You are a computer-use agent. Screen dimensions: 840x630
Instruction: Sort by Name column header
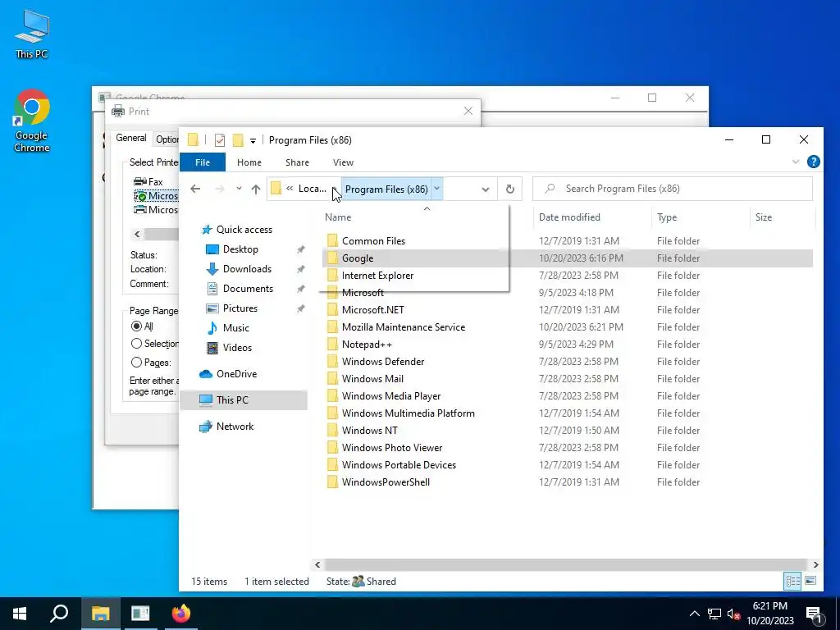click(x=338, y=217)
